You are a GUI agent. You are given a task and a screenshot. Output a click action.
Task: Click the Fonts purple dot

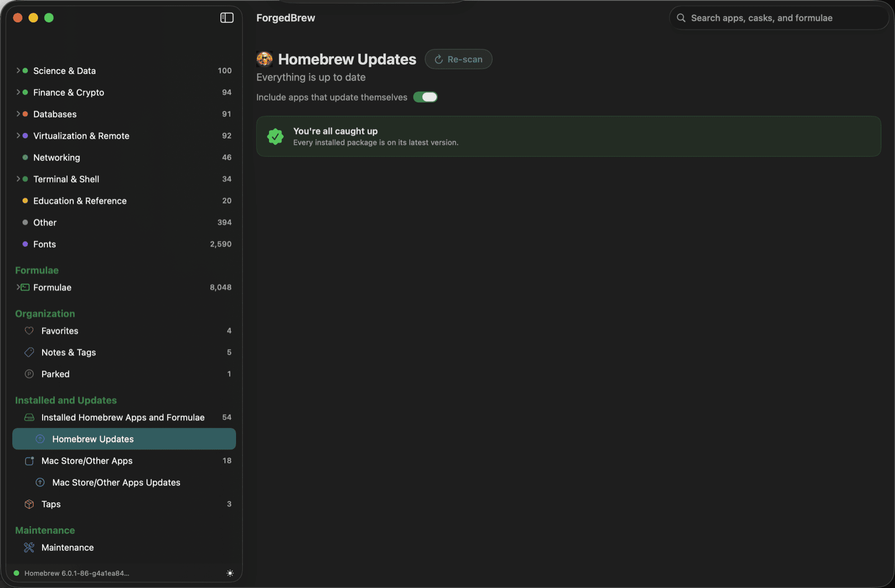tap(25, 244)
